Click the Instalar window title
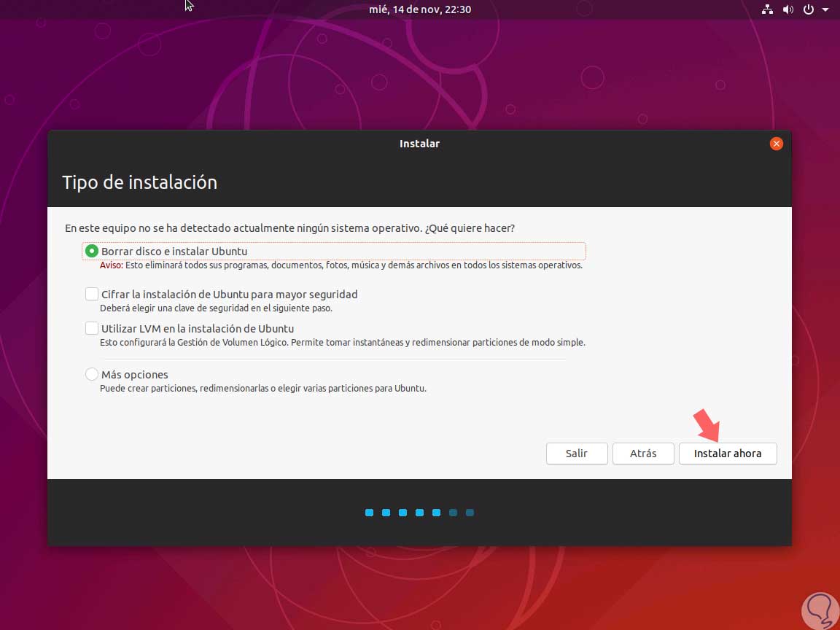This screenshot has height=630, width=840. click(x=419, y=144)
